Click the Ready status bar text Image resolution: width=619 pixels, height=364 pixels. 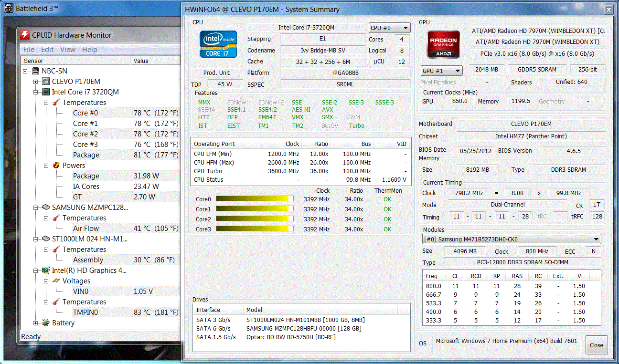(x=31, y=337)
